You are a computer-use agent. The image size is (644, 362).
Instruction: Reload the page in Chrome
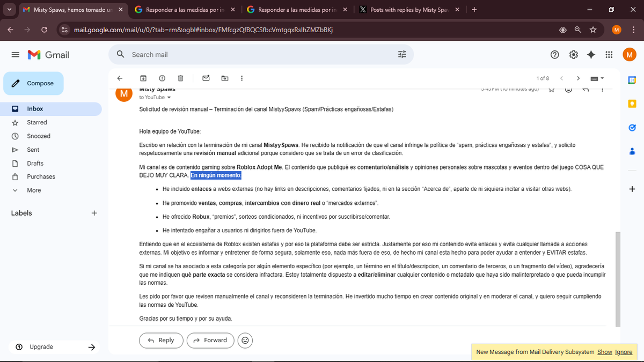click(x=44, y=30)
